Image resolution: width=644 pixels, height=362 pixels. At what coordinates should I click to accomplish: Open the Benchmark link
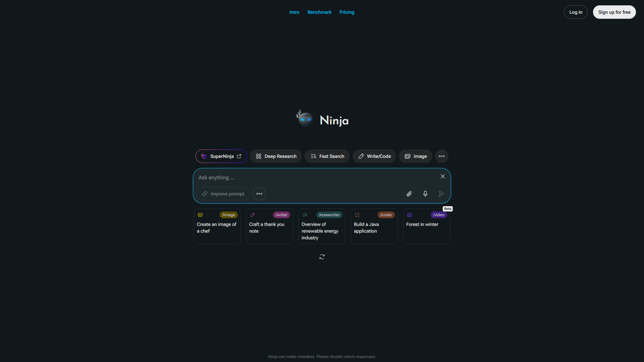pyautogui.click(x=319, y=12)
